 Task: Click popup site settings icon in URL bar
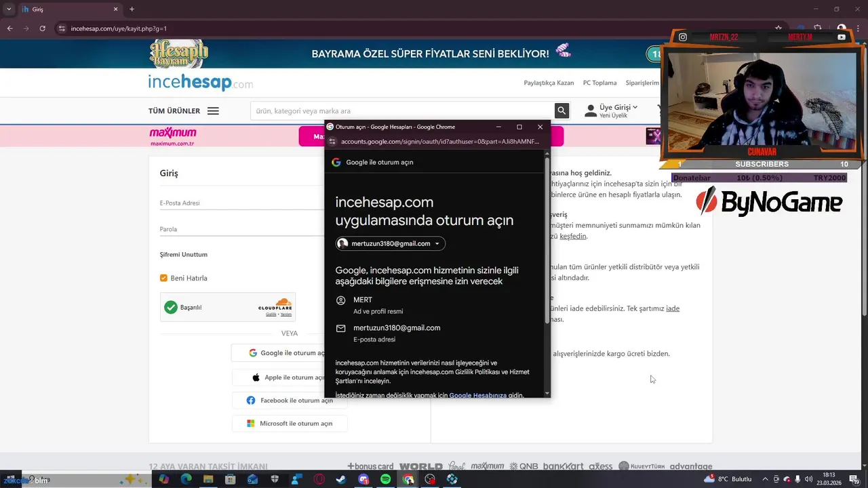pos(332,142)
